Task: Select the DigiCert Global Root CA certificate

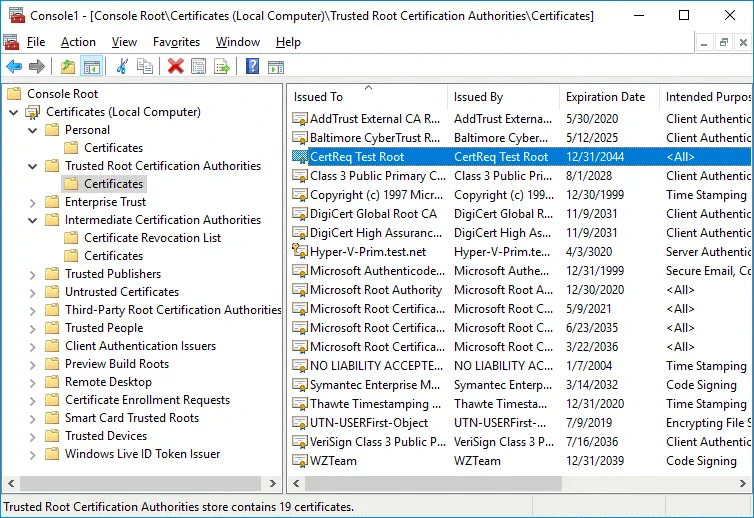Action: click(x=373, y=214)
